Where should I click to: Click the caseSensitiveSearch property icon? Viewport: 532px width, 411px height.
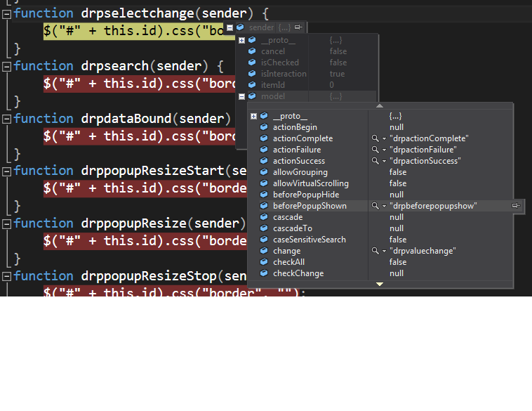[264, 239]
